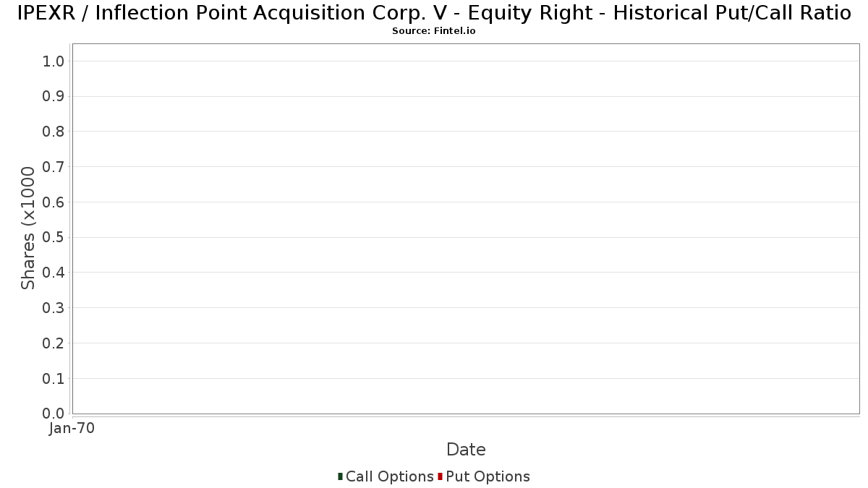Image resolution: width=868 pixels, height=488 pixels.
Task: Click the center of the empty plot area
Action: coord(466,228)
